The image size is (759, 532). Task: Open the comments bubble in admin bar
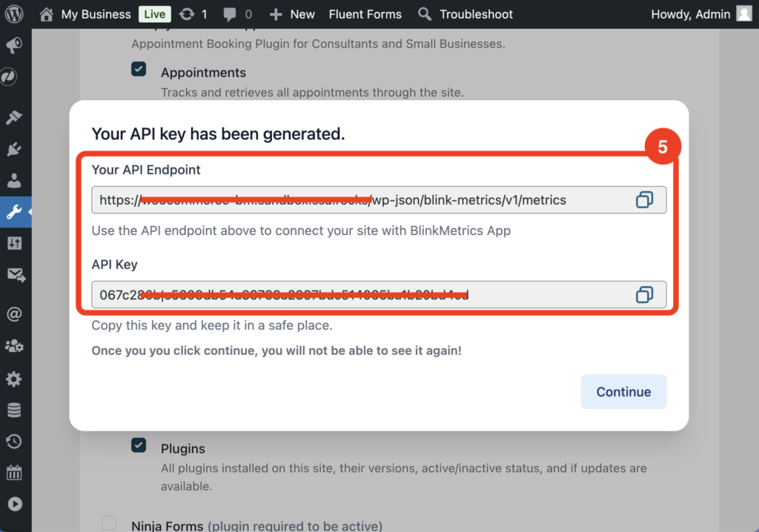click(x=237, y=14)
